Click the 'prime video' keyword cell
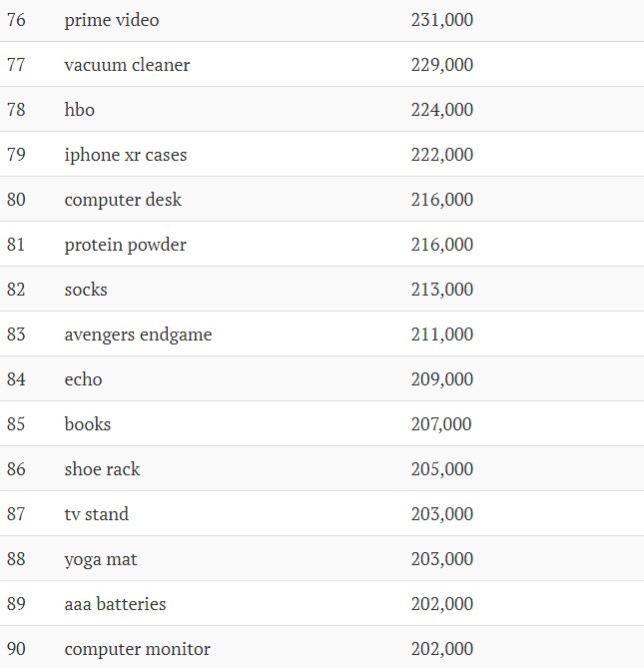The height and width of the screenshot is (668, 644). (112, 20)
